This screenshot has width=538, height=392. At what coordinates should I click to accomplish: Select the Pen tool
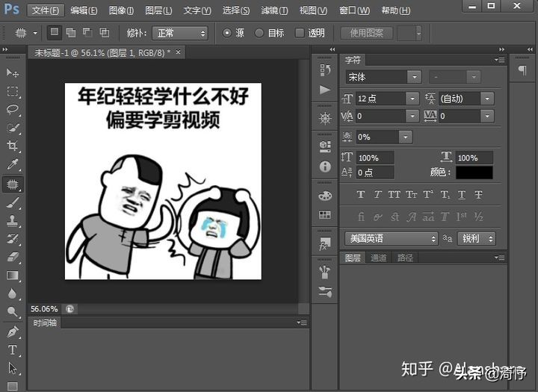[13, 332]
